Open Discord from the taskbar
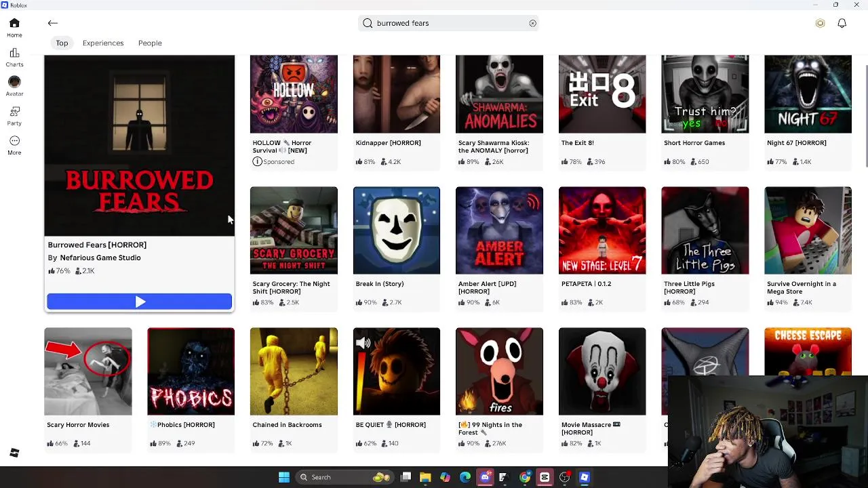This screenshot has height=488, width=868. point(485,477)
